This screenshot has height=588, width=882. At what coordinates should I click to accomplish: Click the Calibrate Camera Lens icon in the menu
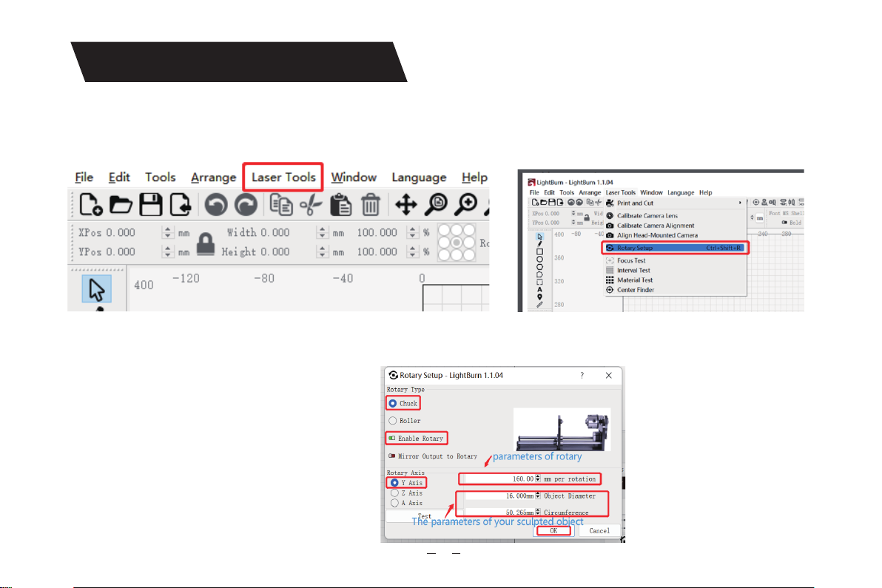coord(610,216)
